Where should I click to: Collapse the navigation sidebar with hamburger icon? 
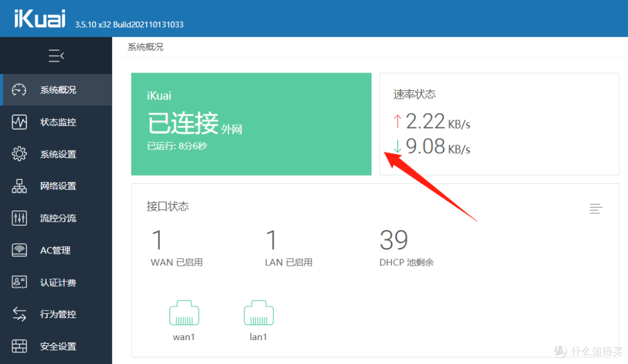(x=56, y=55)
